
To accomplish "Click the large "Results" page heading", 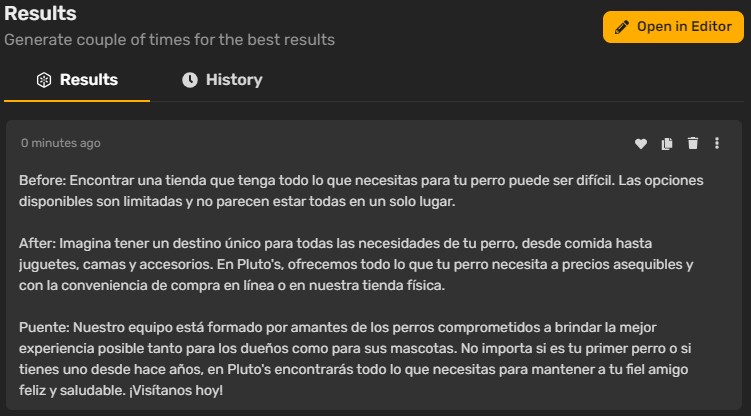I will click(x=40, y=13).
